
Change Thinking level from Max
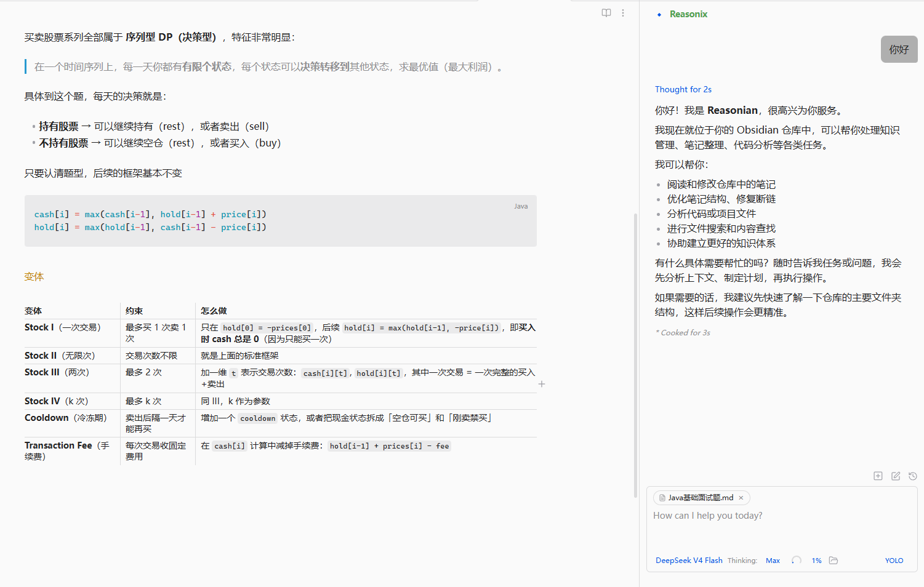(x=773, y=561)
